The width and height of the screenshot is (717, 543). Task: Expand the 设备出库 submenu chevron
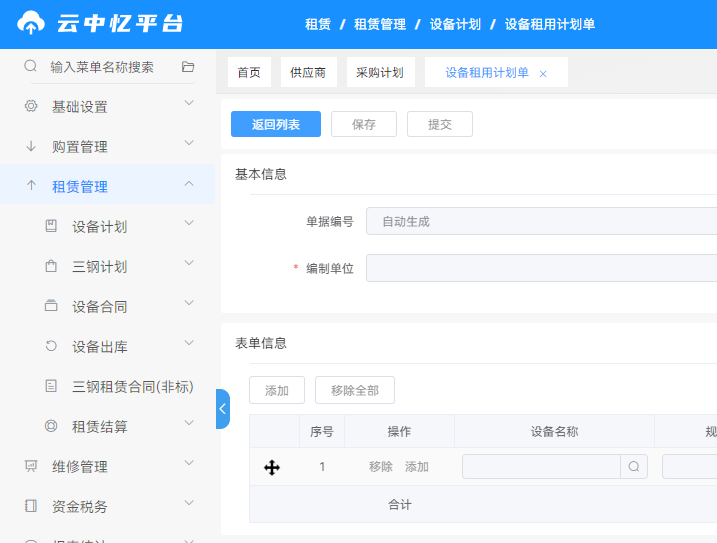click(189, 343)
